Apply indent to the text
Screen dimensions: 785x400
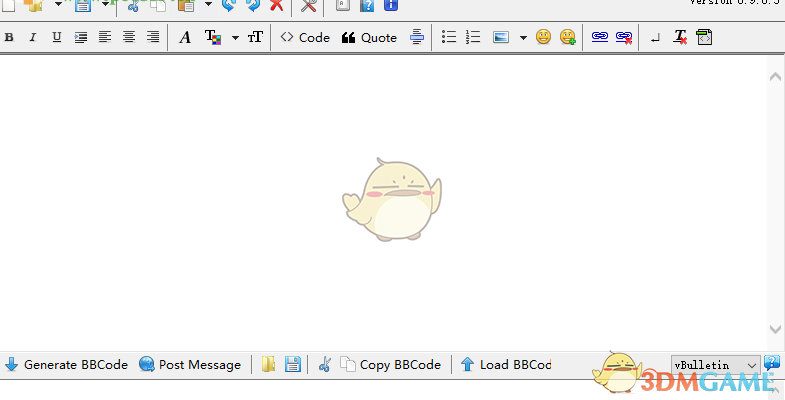[81, 38]
